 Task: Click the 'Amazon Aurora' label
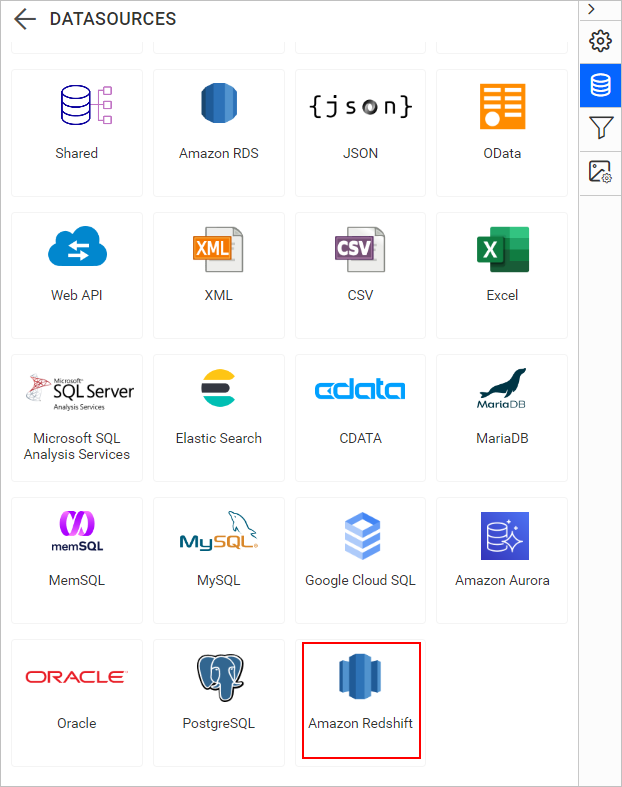click(502, 580)
